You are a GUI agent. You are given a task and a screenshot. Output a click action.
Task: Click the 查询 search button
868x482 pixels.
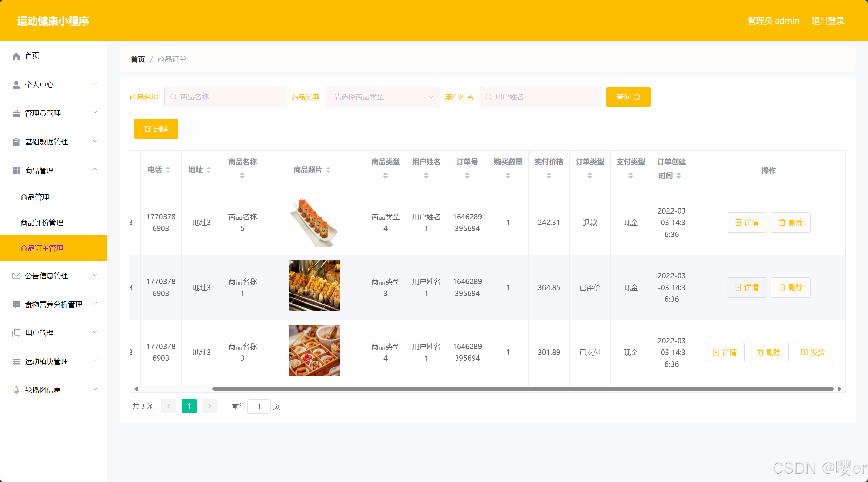click(628, 97)
